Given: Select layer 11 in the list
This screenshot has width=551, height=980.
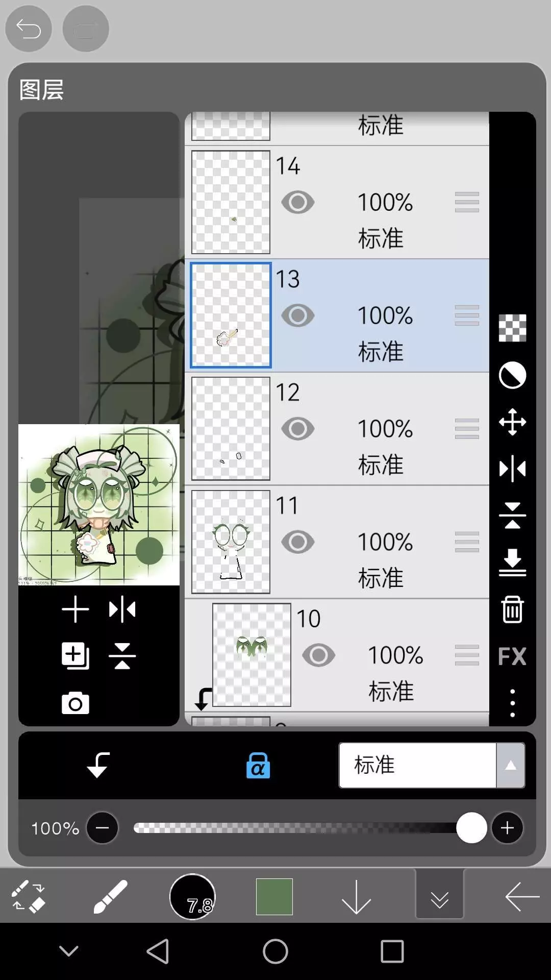Looking at the screenshot, I should click(337, 542).
